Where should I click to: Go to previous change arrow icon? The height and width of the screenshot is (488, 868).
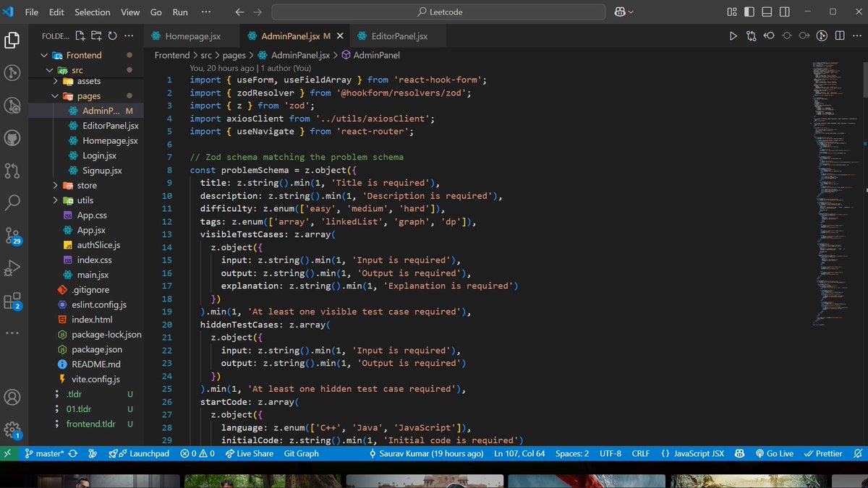pyautogui.click(x=769, y=35)
